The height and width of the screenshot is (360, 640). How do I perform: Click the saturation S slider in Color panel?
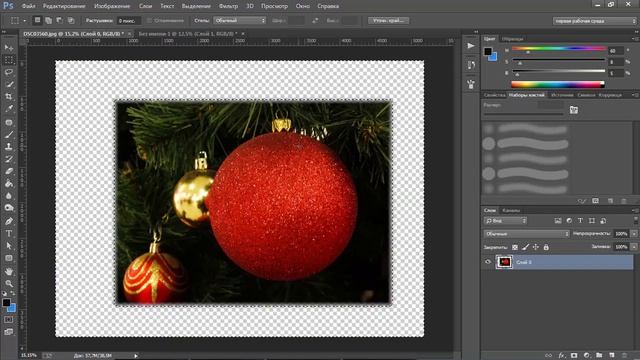559,60
